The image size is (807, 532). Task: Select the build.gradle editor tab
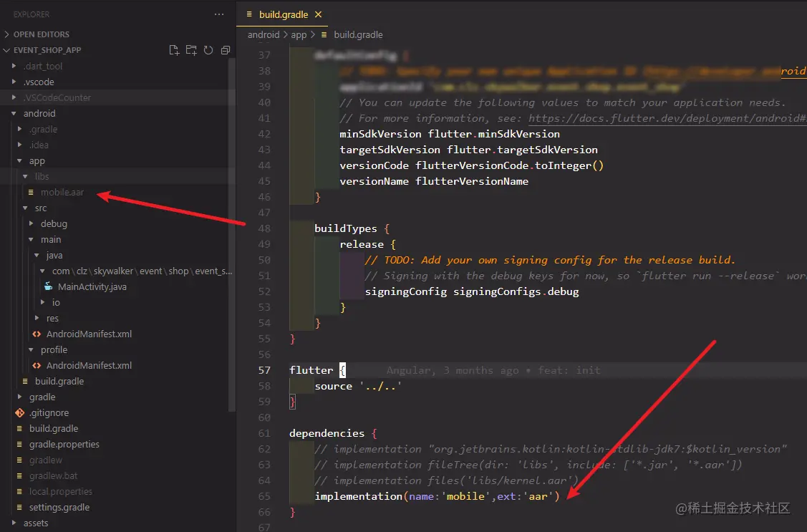(284, 14)
